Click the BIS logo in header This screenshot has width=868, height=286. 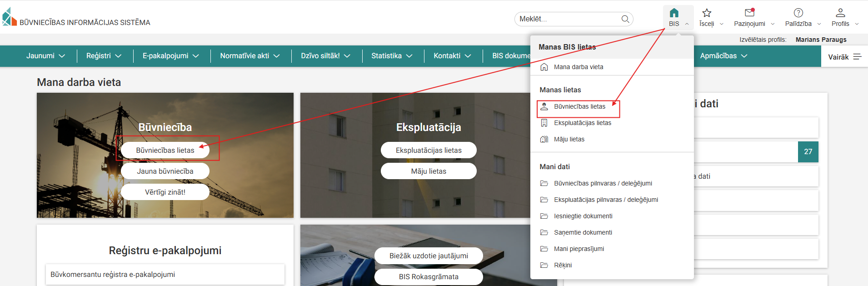click(x=10, y=17)
